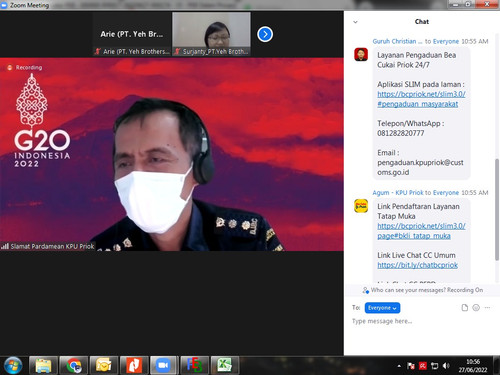Click the red tray icon beside the flag
Viewport: 500px width, 375px height.
pyautogui.click(x=423, y=366)
